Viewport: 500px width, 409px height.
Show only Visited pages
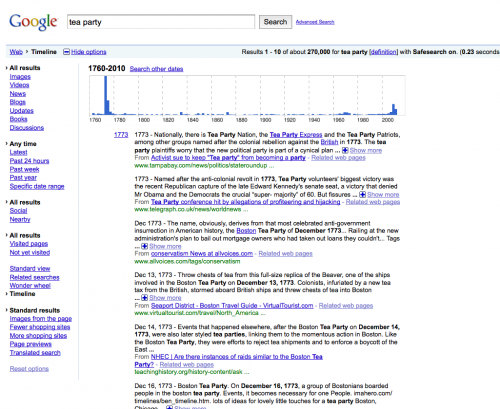coord(29,244)
